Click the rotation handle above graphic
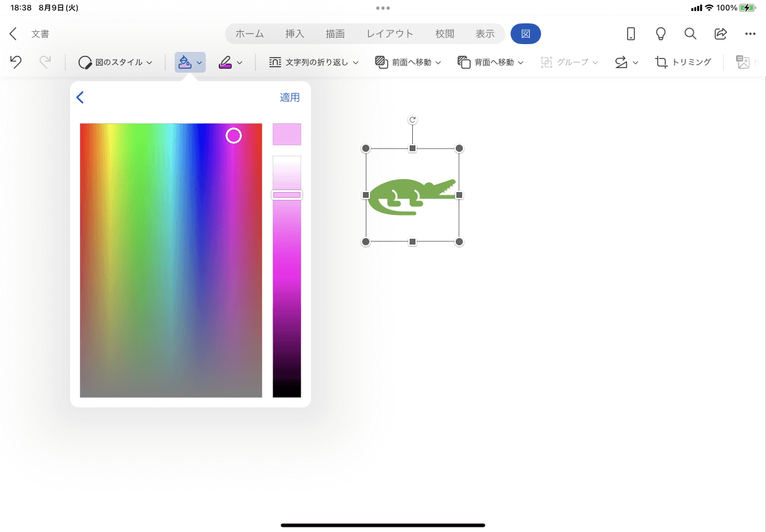The width and height of the screenshot is (766, 532). [412, 120]
